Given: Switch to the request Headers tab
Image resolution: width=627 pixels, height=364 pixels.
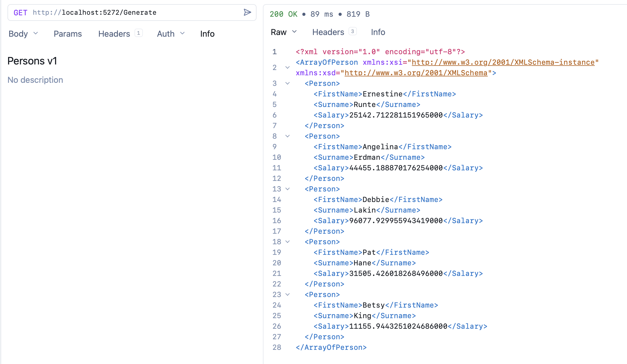Looking at the screenshot, I should (x=114, y=33).
